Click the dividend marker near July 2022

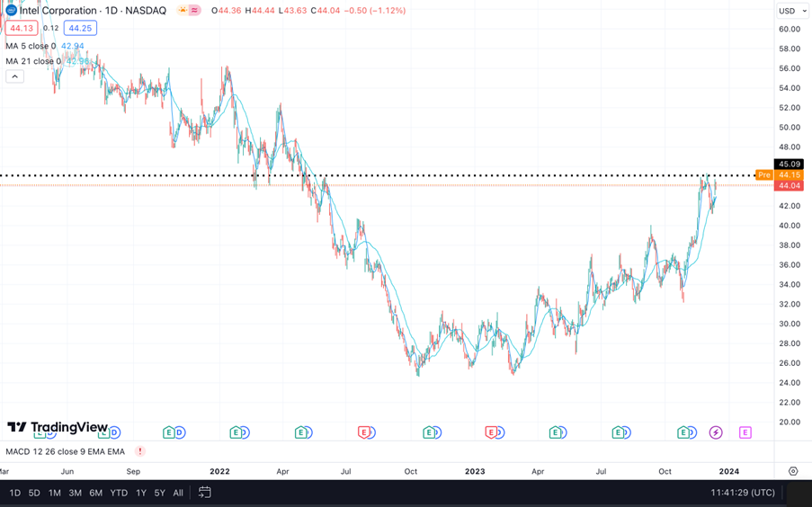pos(371,432)
